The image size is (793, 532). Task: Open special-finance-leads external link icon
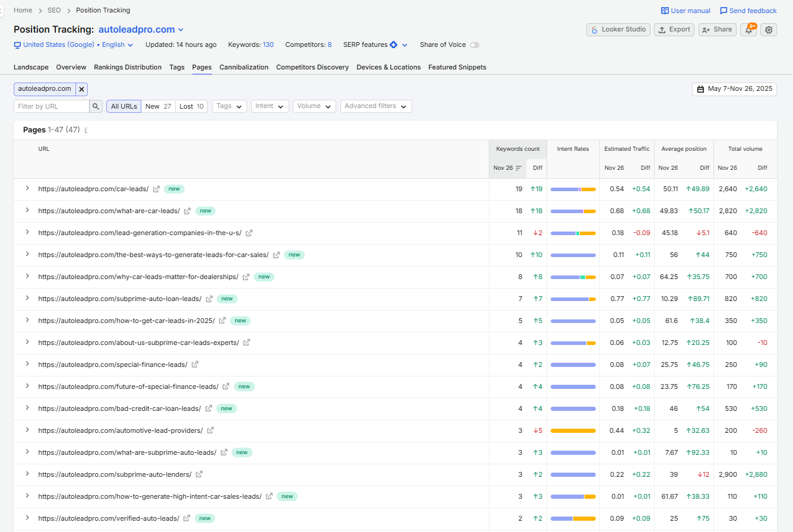point(195,365)
